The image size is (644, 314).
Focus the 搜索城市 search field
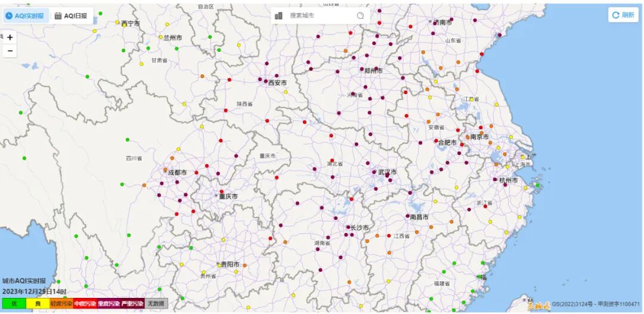[x=320, y=15]
